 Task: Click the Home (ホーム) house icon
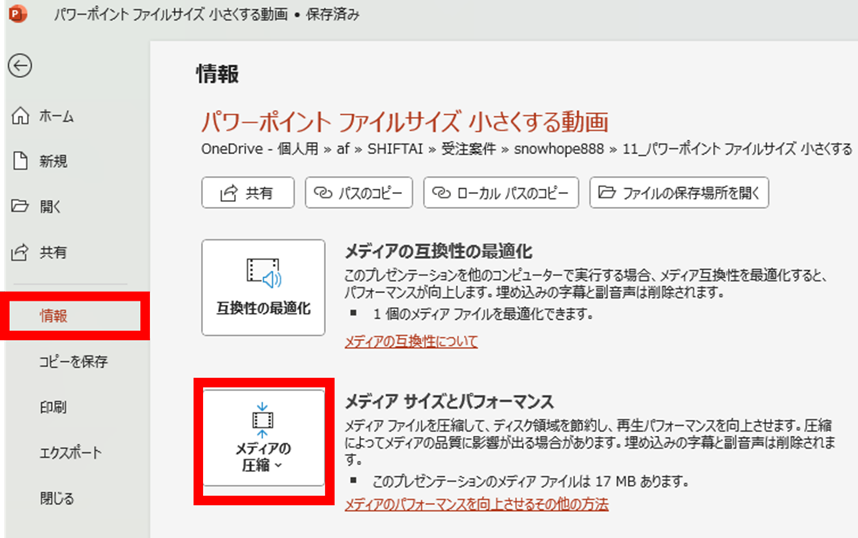[20, 116]
